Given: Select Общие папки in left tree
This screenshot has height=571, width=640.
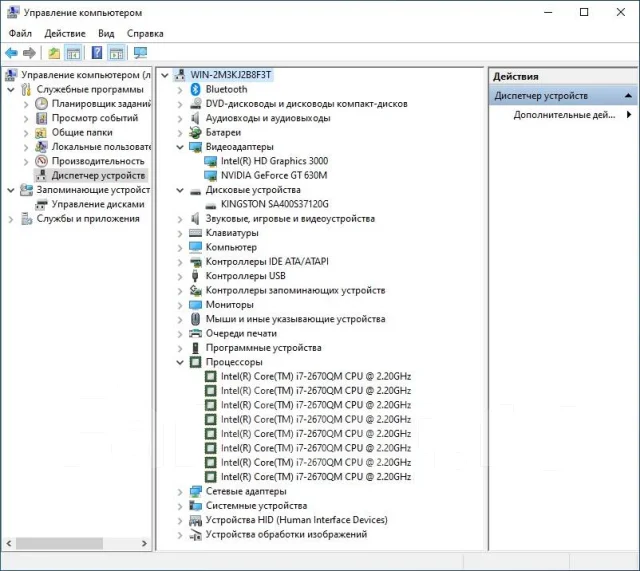Looking at the screenshot, I should coord(82,133).
